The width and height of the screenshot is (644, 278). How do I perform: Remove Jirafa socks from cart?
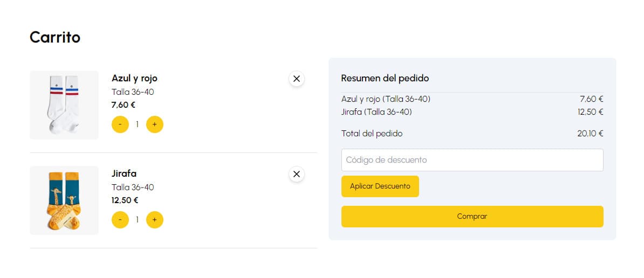[x=296, y=174]
